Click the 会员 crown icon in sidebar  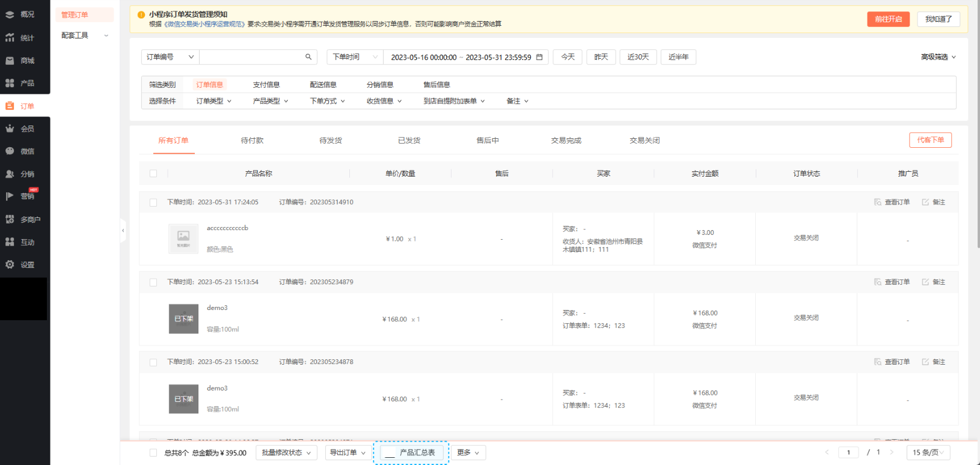10,129
